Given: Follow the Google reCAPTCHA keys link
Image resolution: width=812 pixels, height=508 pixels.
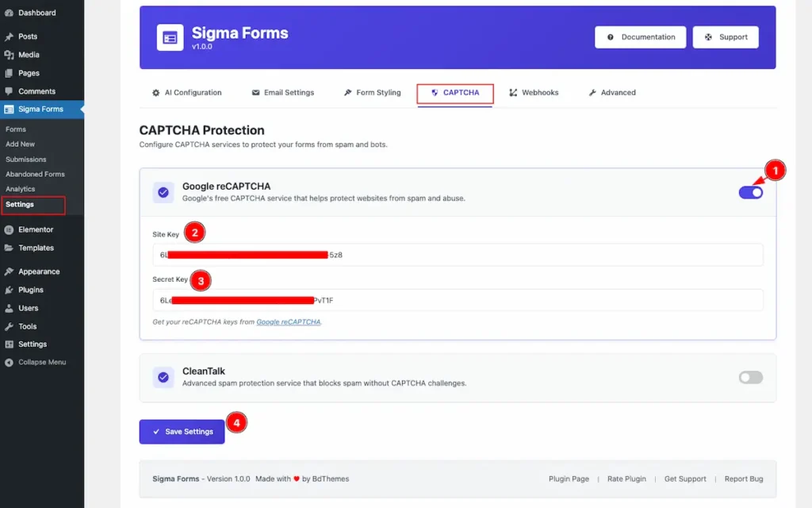Looking at the screenshot, I should coord(289,322).
